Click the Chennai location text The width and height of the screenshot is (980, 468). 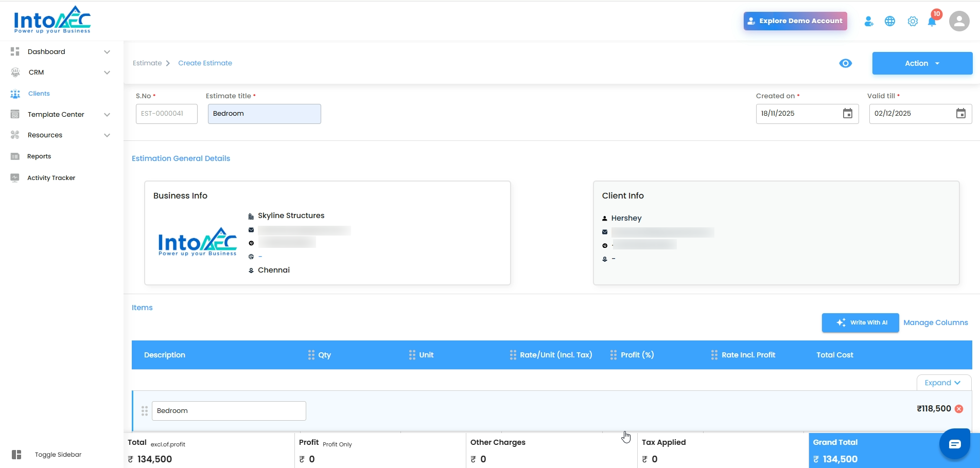274,270
